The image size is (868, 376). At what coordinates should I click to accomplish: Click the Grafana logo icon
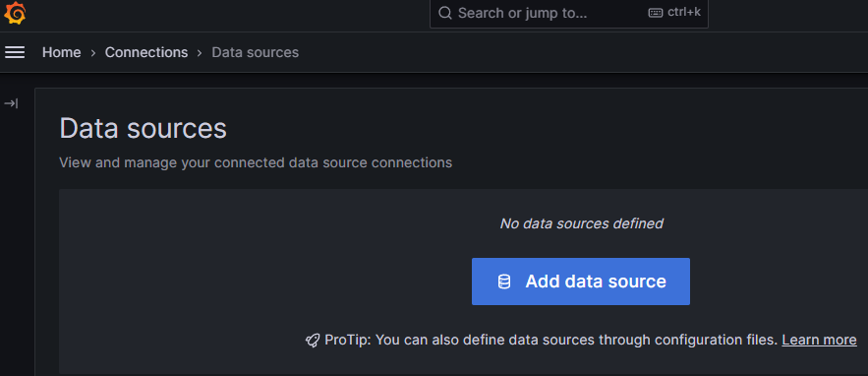tap(15, 13)
